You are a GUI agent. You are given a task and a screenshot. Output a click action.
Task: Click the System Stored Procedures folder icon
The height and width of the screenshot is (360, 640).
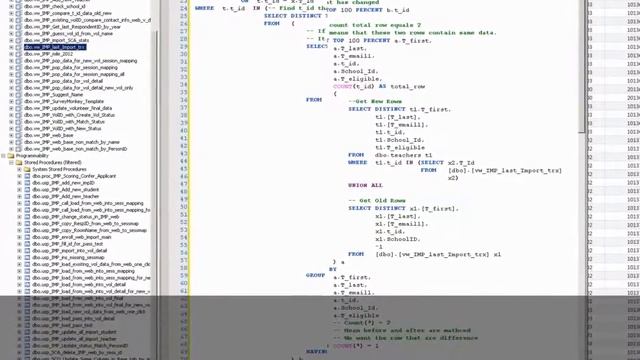click(27, 169)
